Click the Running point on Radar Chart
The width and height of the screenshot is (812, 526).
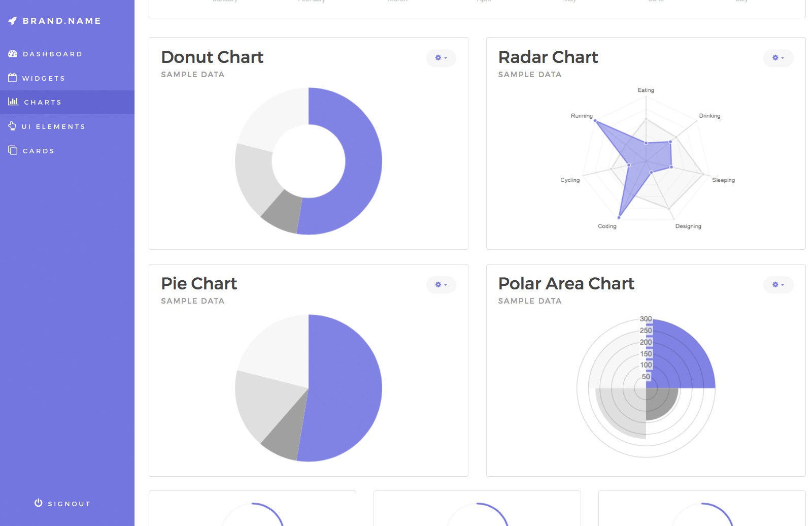click(596, 121)
